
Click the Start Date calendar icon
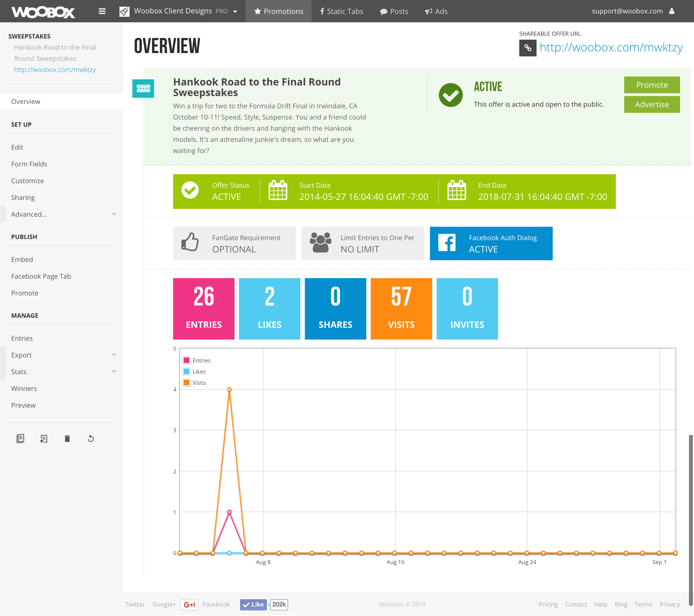tap(278, 190)
